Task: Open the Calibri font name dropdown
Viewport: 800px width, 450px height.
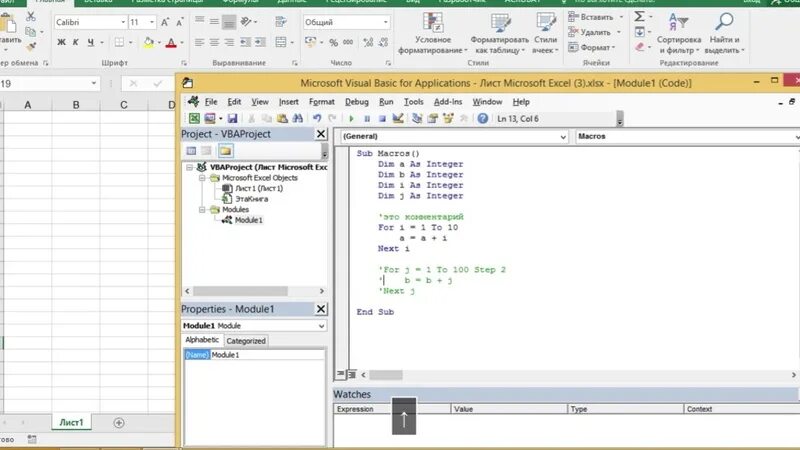Action: [123, 22]
